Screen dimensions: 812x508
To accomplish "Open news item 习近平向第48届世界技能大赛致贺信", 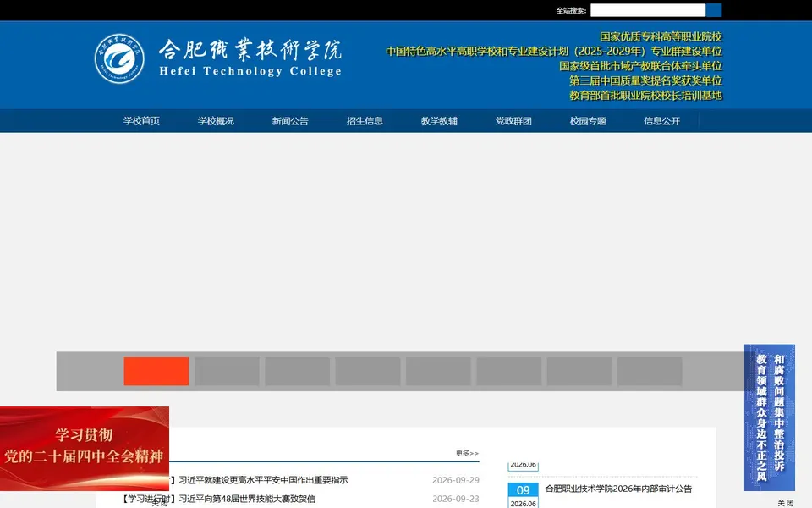I will 247,499.
